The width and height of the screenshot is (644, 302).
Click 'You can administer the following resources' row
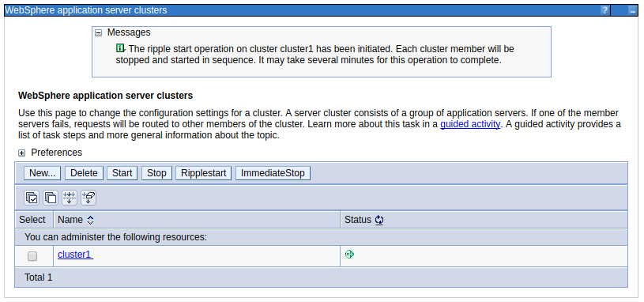pos(321,237)
